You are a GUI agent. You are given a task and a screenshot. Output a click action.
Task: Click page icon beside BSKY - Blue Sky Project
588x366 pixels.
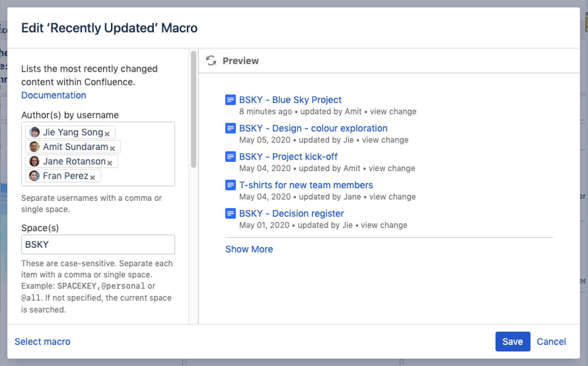(x=230, y=100)
